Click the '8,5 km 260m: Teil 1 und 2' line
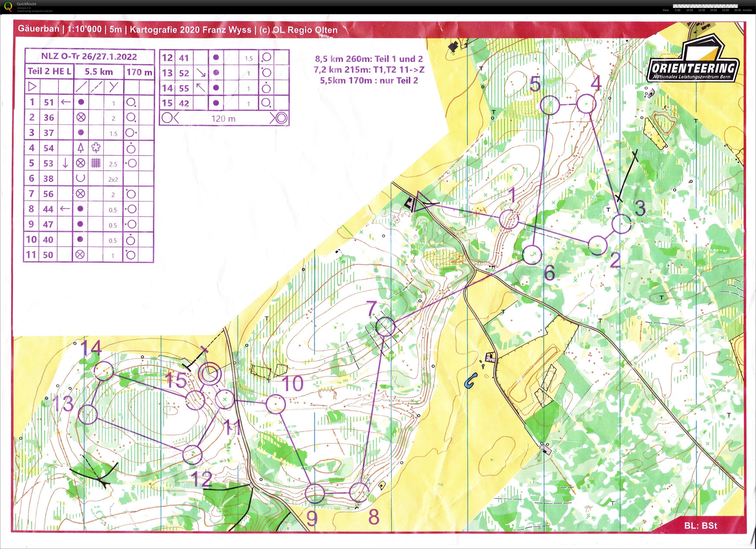Viewport: 756px width, 549px height. coord(369,59)
